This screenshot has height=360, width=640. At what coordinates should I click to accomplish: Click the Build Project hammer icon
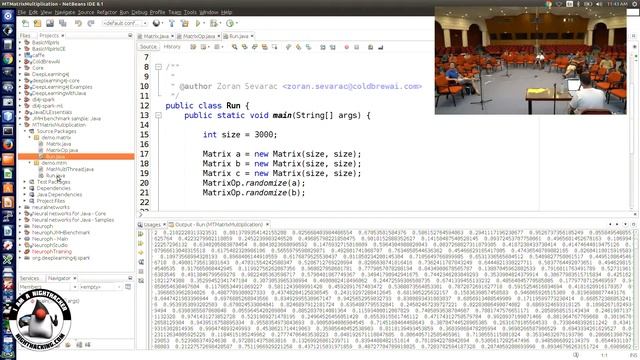[x=172, y=23]
